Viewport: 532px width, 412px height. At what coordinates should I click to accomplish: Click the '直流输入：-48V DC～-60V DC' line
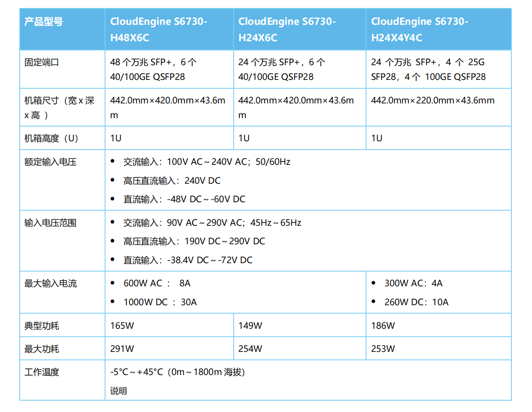click(x=184, y=199)
